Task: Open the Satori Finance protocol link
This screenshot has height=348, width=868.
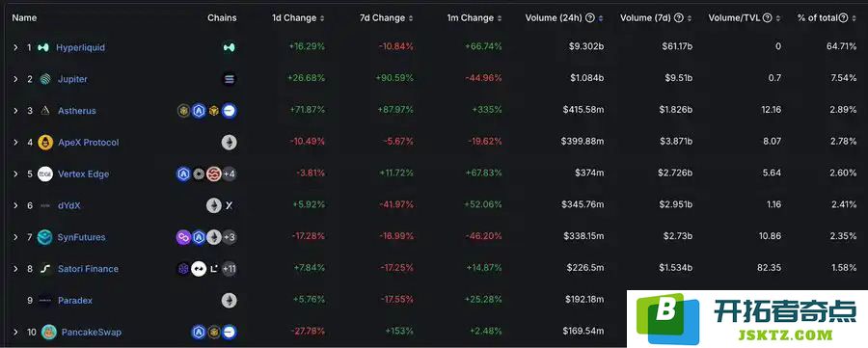Action: coord(88,269)
